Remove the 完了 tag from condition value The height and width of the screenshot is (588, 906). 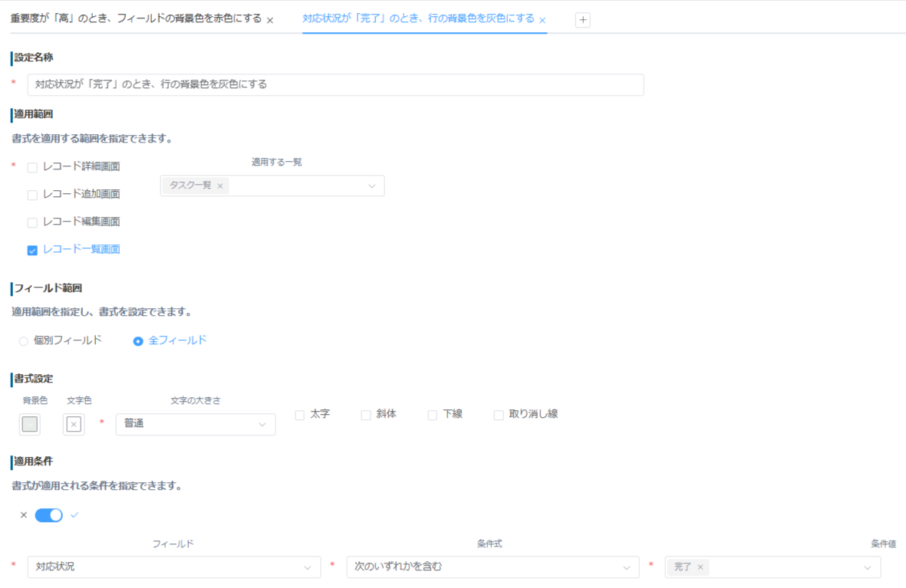pos(700,567)
